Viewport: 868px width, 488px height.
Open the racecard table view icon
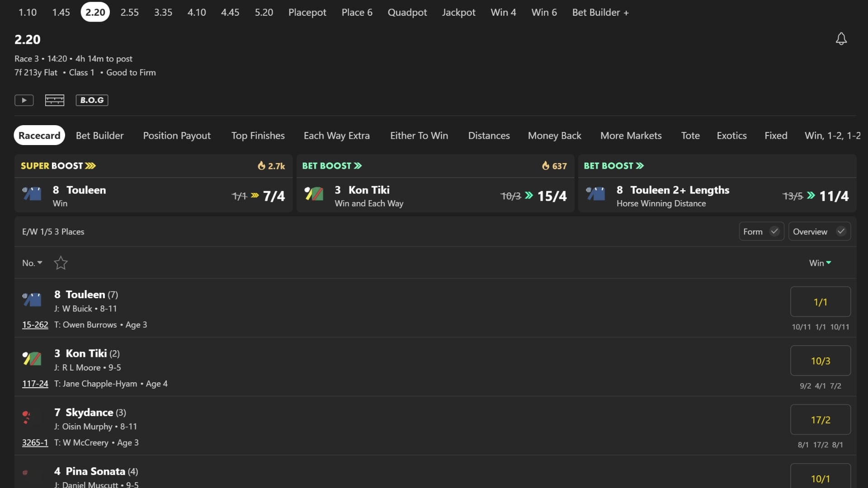click(55, 100)
